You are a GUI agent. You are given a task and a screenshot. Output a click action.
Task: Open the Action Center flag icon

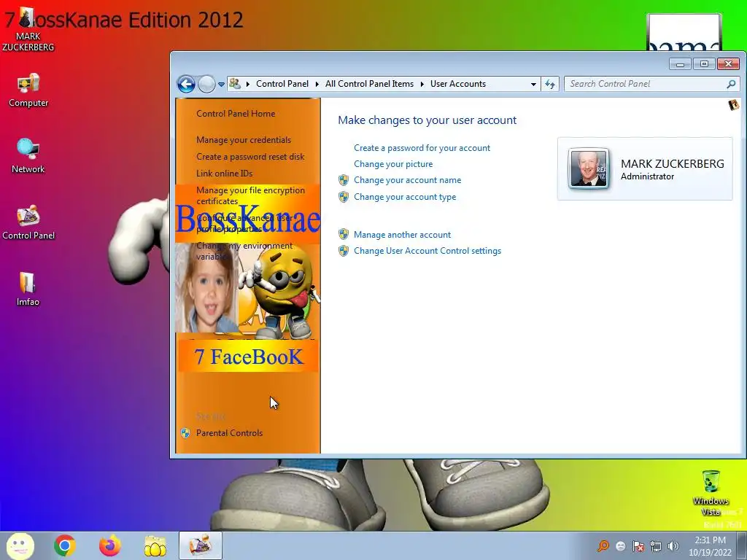(638, 546)
